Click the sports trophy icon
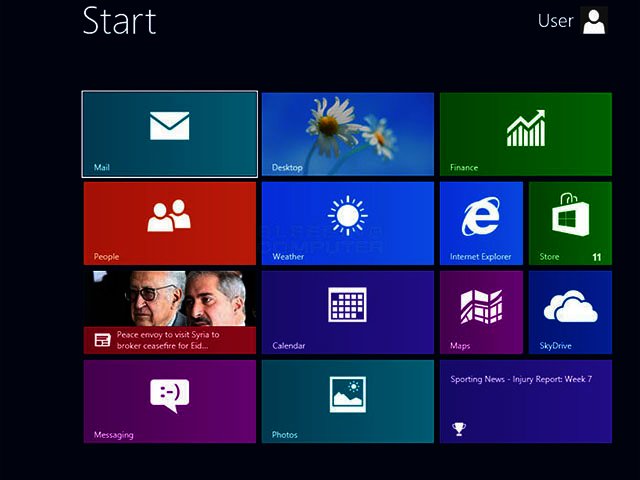The height and width of the screenshot is (480, 640). click(459, 429)
